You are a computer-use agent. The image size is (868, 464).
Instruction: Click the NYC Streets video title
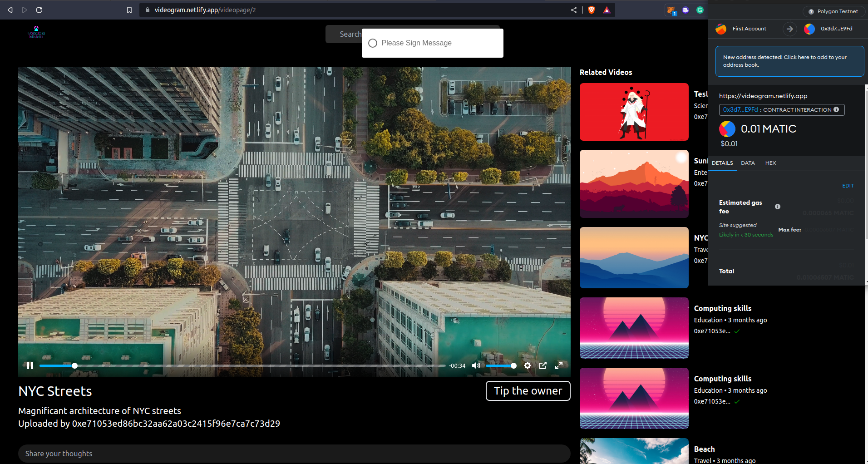pos(55,391)
